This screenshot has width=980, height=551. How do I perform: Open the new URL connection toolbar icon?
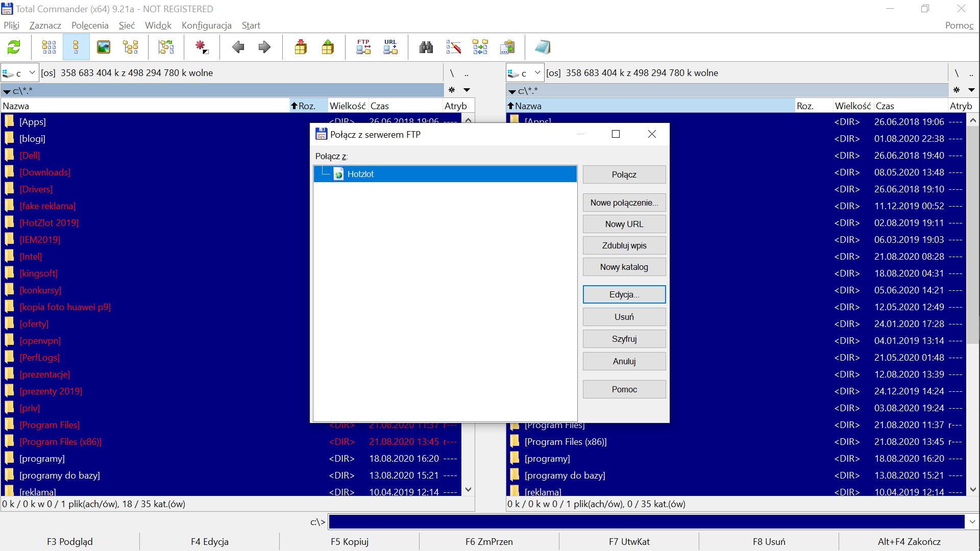tap(390, 47)
